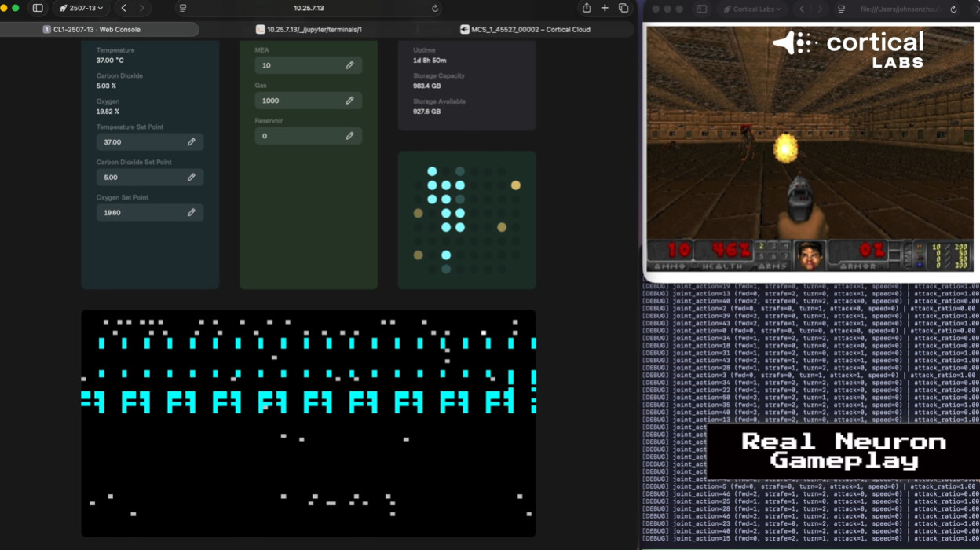This screenshot has width=980, height=550.
Task: Click the 10.25.7.13 address bar
Action: (309, 8)
